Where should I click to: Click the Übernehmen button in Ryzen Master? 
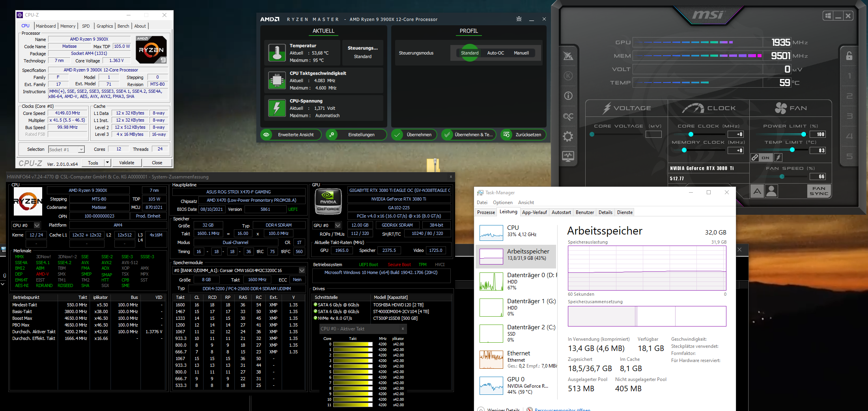point(414,135)
